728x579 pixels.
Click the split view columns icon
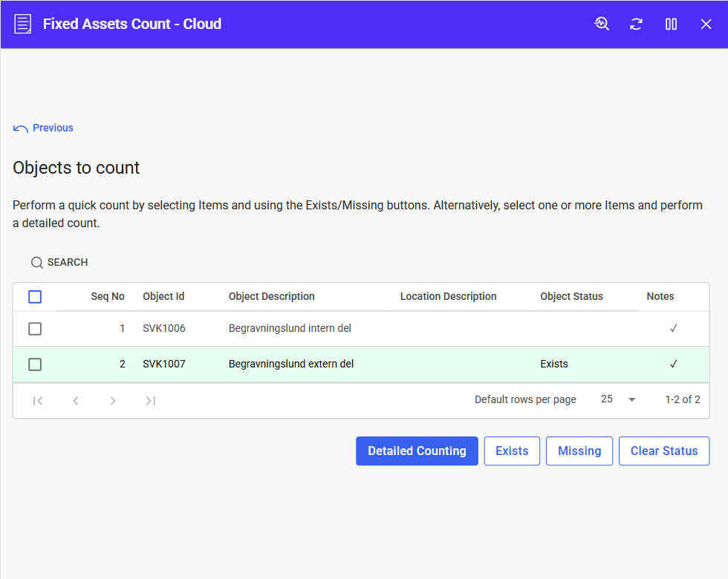click(x=671, y=24)
